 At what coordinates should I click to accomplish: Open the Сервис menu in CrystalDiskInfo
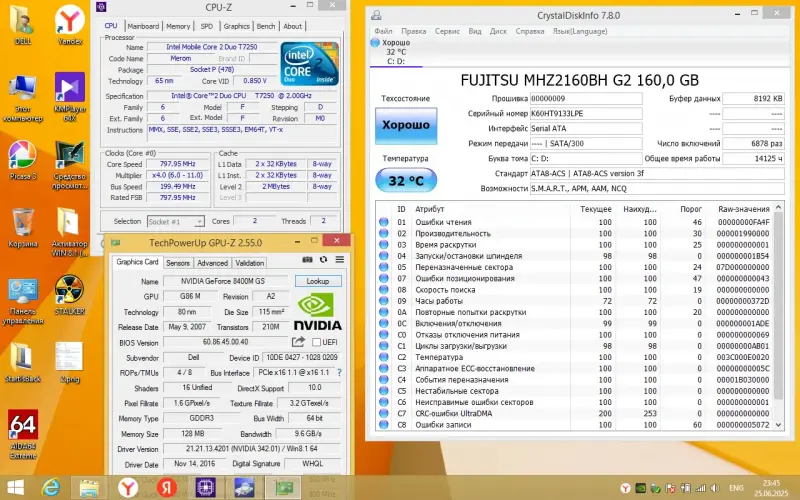(x=447, y=31)
